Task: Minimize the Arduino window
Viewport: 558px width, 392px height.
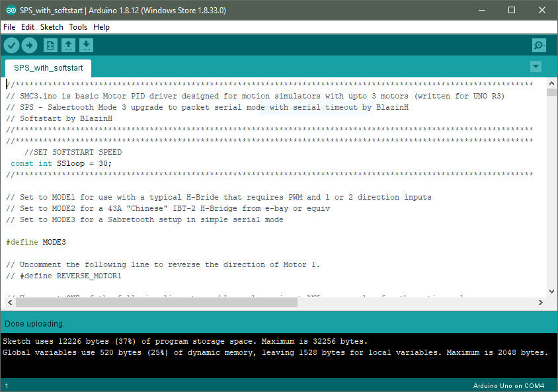Action: pyautogui.click(x=482, y=10)
